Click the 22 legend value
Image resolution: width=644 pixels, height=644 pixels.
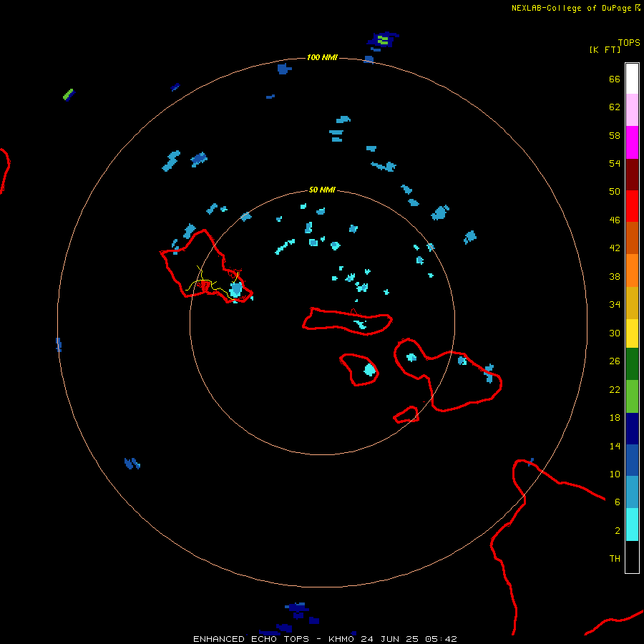click(615, 390)
